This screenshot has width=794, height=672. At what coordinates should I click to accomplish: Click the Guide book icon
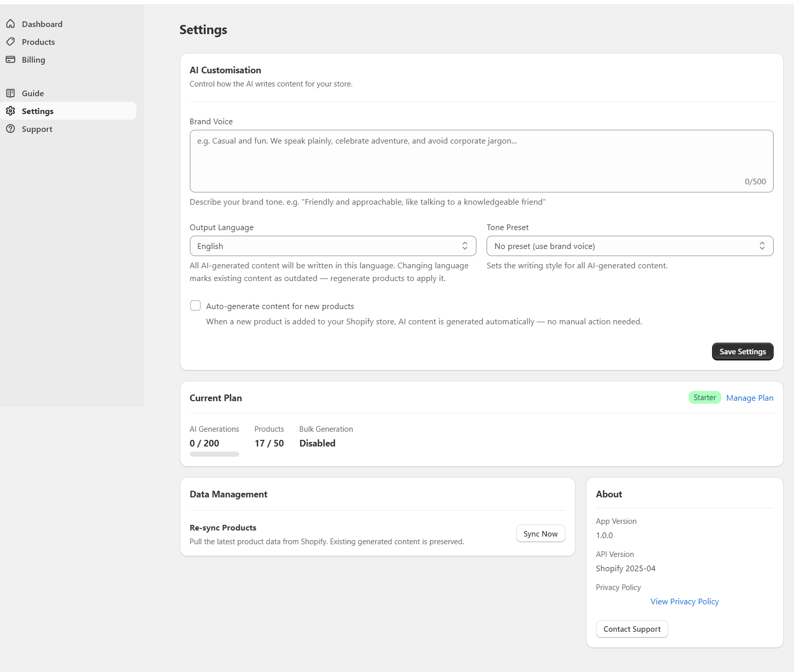pos(10,93)
